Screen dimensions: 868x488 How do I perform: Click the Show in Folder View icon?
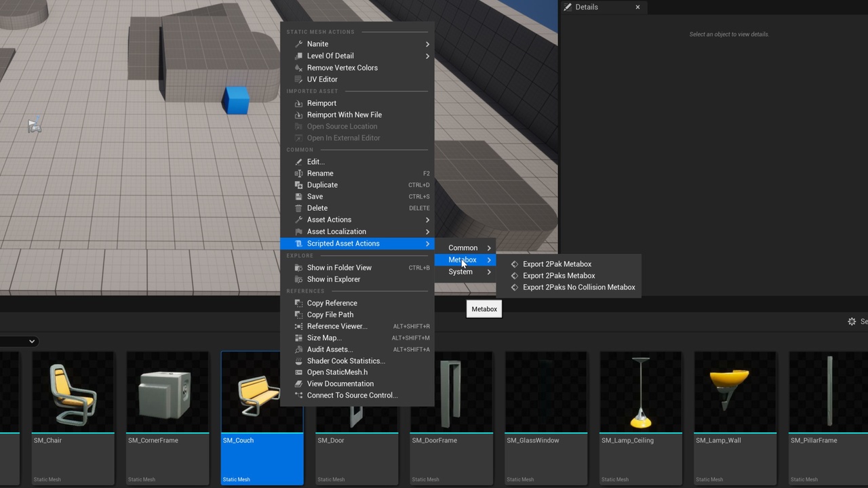point(298,268)
